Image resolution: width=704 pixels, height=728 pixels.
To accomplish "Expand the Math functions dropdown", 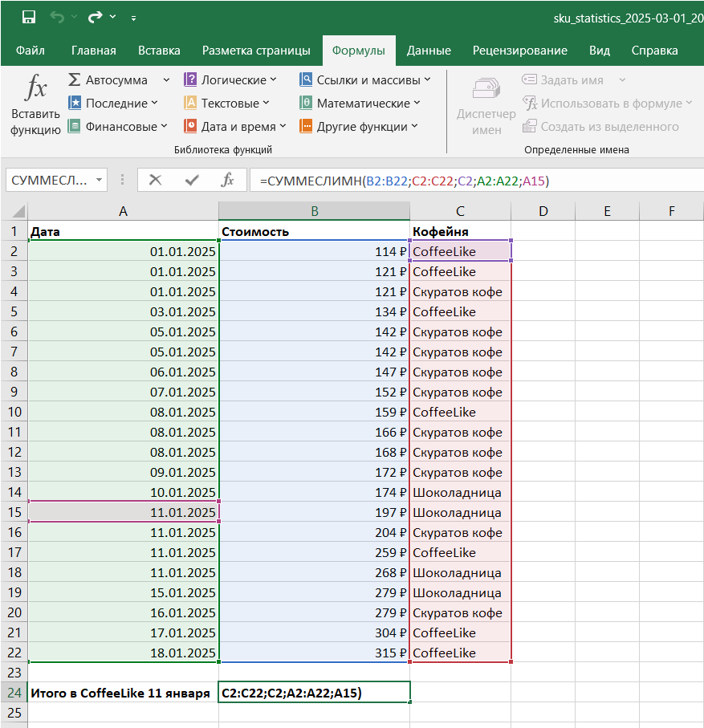I will pos(417,103).
